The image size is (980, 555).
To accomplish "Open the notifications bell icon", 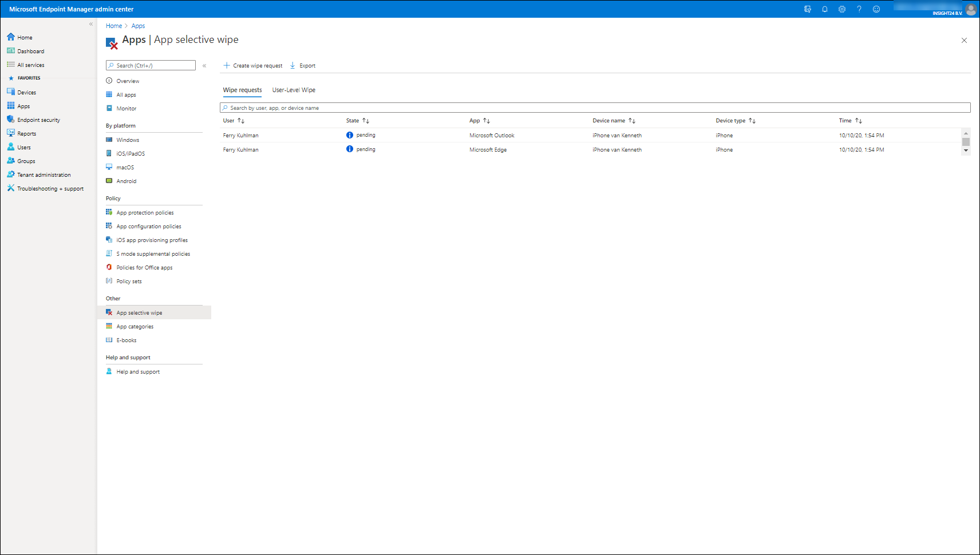I will pos(825,9).
